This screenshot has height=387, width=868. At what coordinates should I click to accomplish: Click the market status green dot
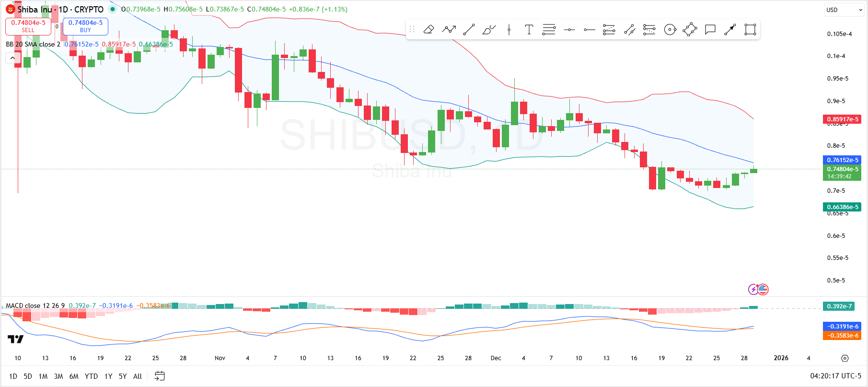[x=112, y=9]
